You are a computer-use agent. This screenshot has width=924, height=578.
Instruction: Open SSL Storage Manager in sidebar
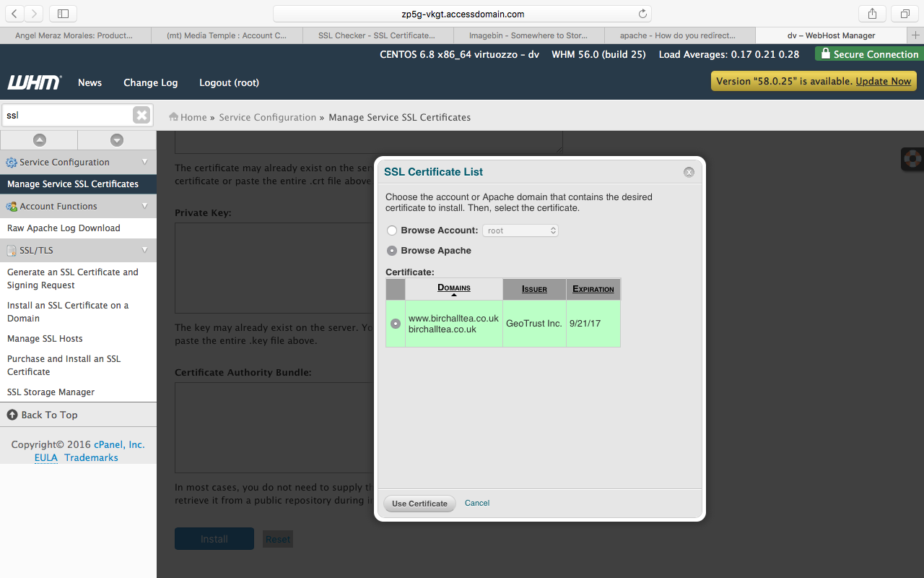pyautogui.click(x=51, y=392)
